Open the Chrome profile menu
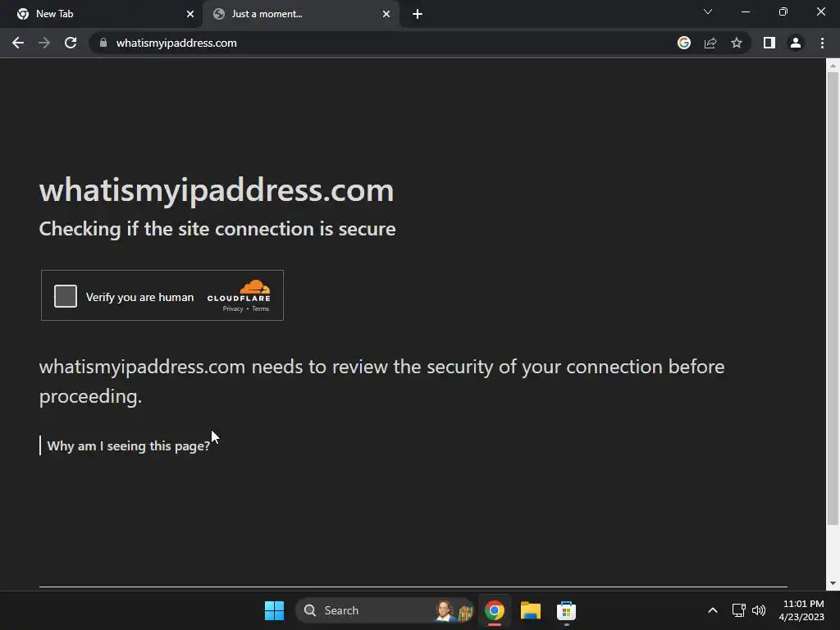The width and height of the screenshot is (840, 630). [x=796, y=43]
